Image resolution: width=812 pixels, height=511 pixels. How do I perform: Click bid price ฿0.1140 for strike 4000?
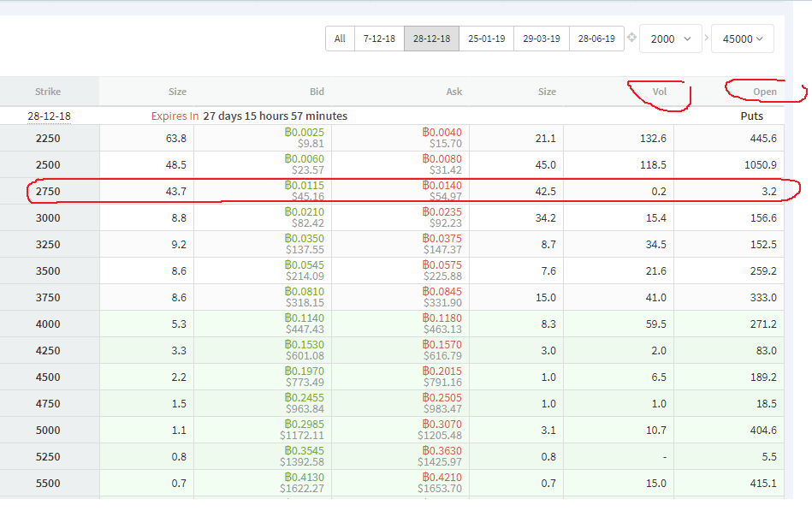(x=305, y=318)
